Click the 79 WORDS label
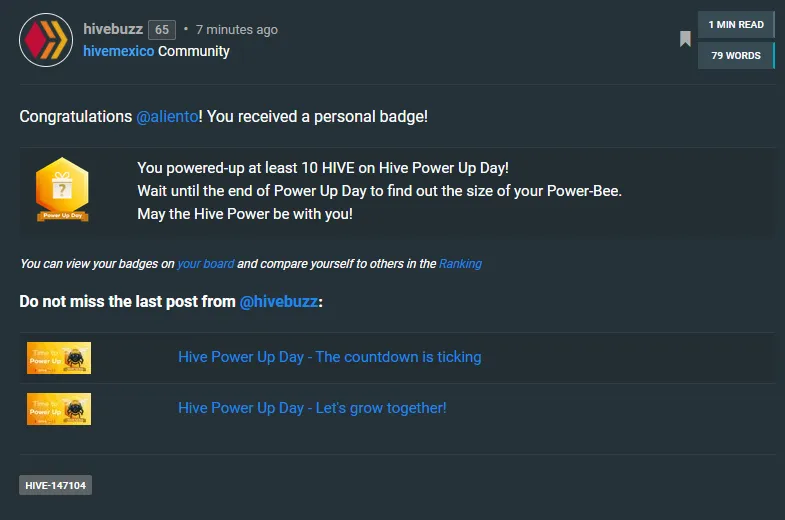 point(736,56)
